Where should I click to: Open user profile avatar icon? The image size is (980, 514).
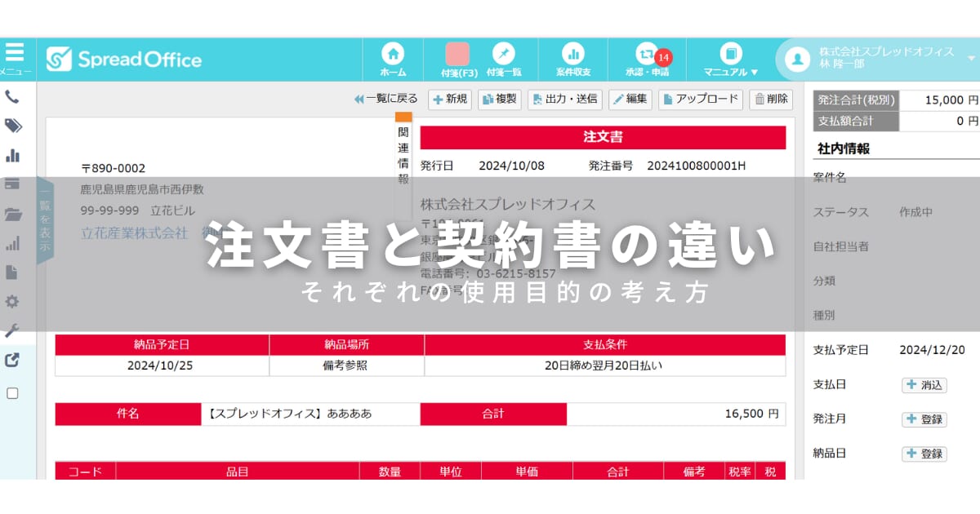[x=796, y=58]
